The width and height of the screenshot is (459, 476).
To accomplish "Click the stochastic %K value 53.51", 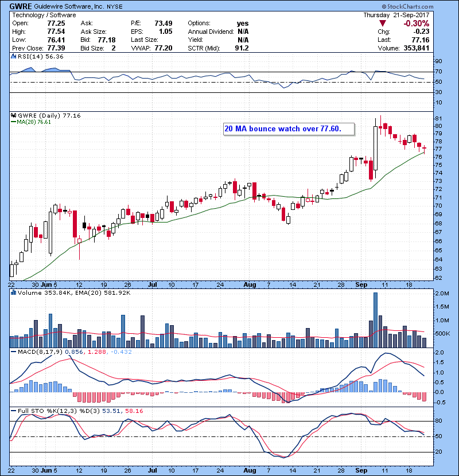I will [111, 411].
